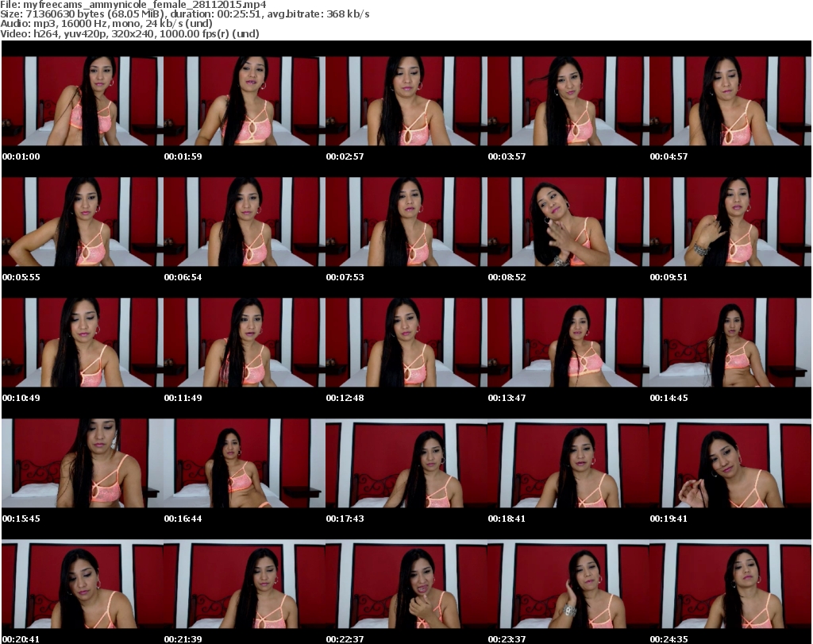View the thumbnail for 00:11:49

coord(245,343)
